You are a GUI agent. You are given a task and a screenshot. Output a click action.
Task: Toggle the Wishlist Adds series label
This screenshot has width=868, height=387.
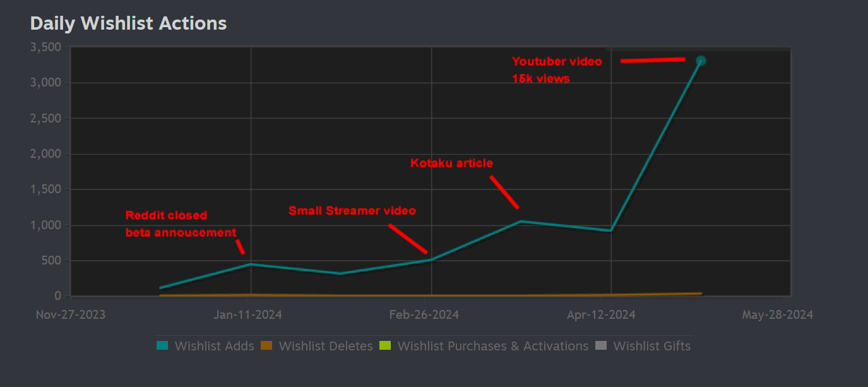point(214,346)
